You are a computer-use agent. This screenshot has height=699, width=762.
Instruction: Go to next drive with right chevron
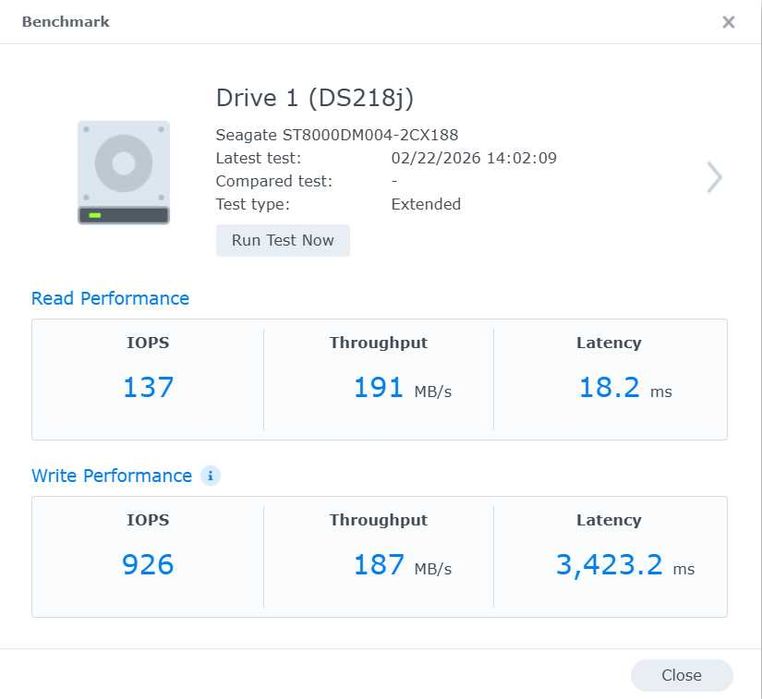pyautogui.click(x=714, y=177)
